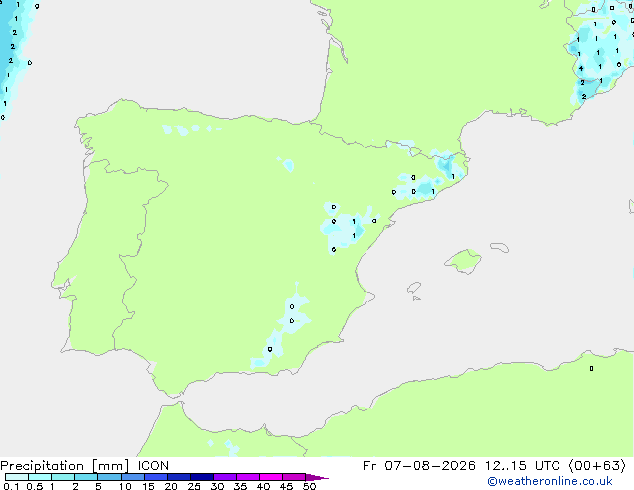
Task: Click the "0.5" legend value
Action: (x=34, y=486)
